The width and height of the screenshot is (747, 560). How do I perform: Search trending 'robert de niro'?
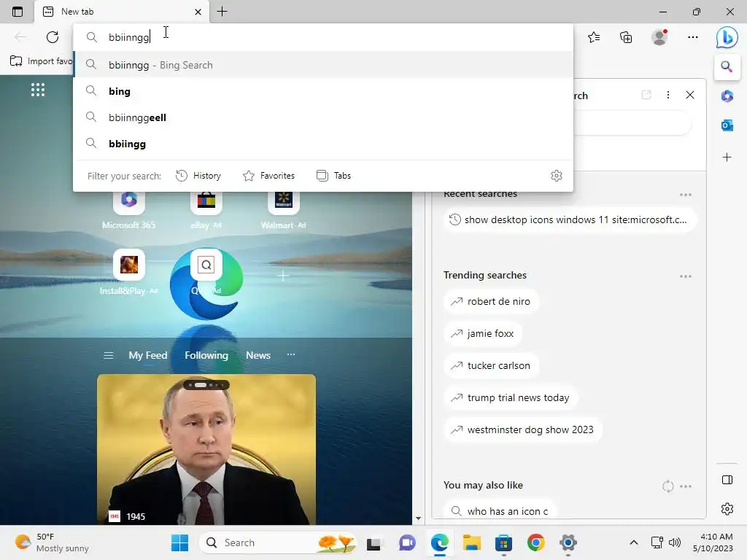[491, 301]
